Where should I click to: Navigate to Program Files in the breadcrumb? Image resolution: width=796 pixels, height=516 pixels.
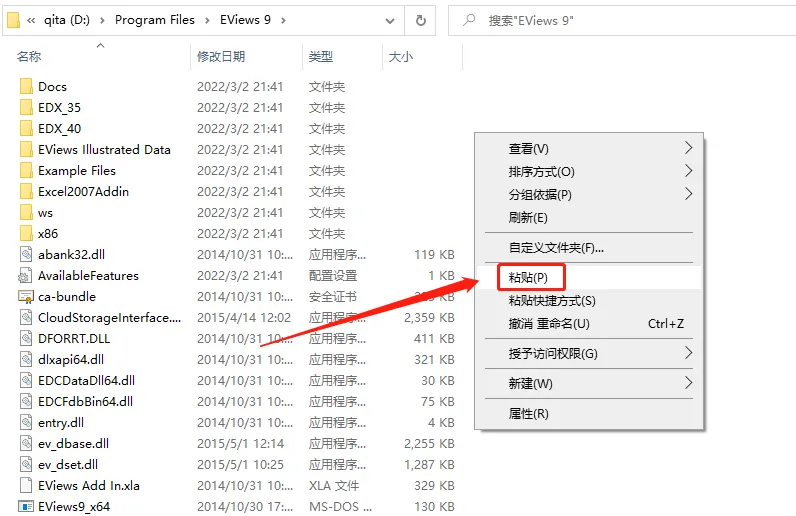pyautogui.click(x=155, y=20)
